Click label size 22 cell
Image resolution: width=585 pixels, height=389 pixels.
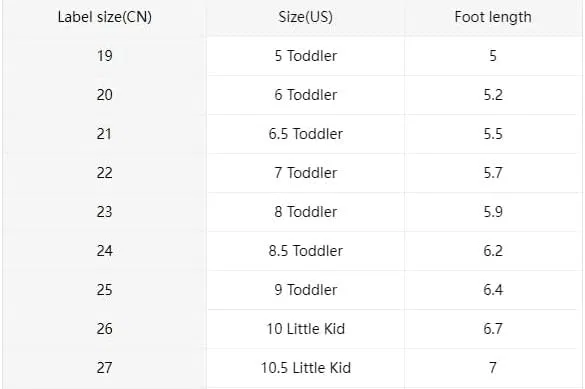click(x=104, y=173)
